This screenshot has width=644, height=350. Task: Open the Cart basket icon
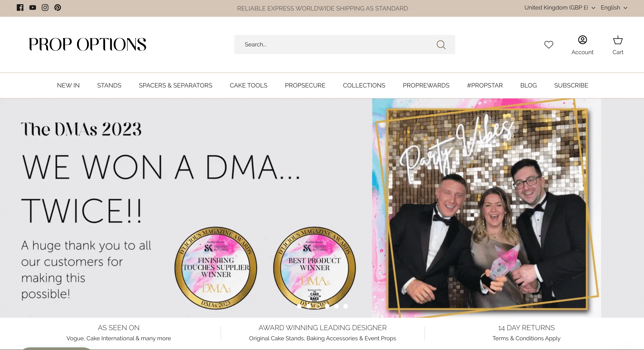(x=617, y=40)
